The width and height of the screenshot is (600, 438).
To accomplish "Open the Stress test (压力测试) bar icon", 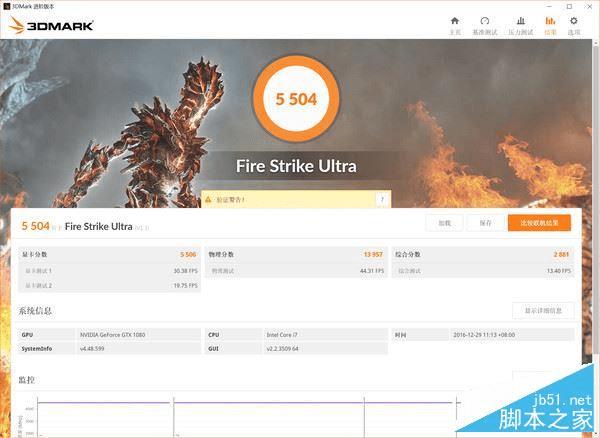I will pos(520,26).
